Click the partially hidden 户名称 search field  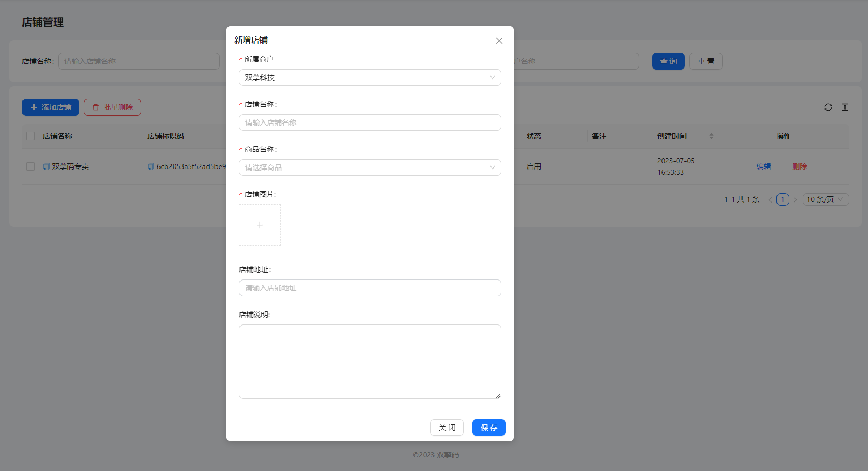click(577, 61)
